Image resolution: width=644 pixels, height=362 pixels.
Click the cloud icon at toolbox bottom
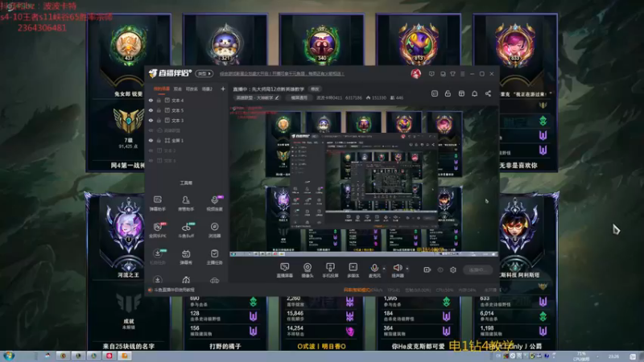(x=214, y=280)
